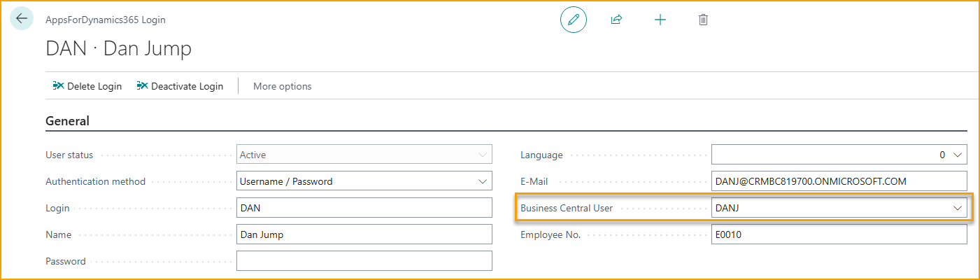
Task: Click into the Login field containing DAN
Action: [x=364, y=208]
